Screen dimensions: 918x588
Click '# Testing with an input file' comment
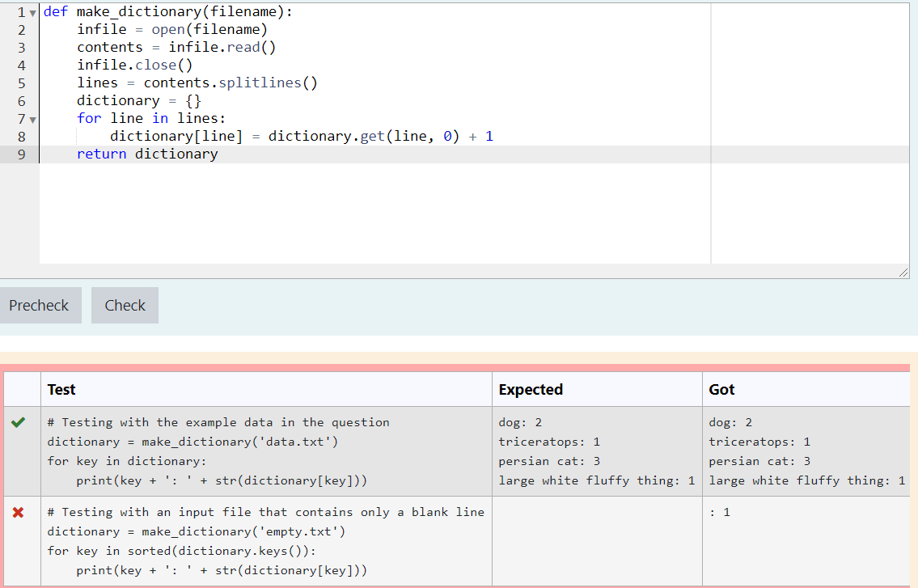(x=266, y=512)
